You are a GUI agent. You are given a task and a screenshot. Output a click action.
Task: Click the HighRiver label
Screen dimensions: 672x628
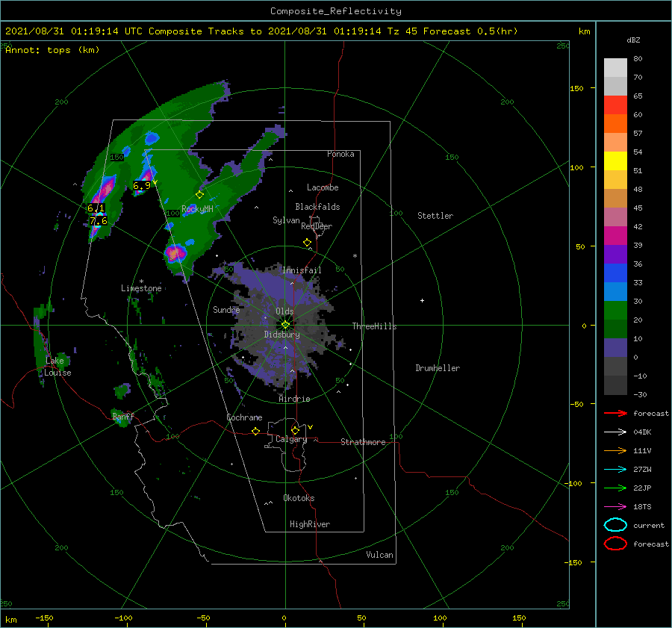point(310,524)
